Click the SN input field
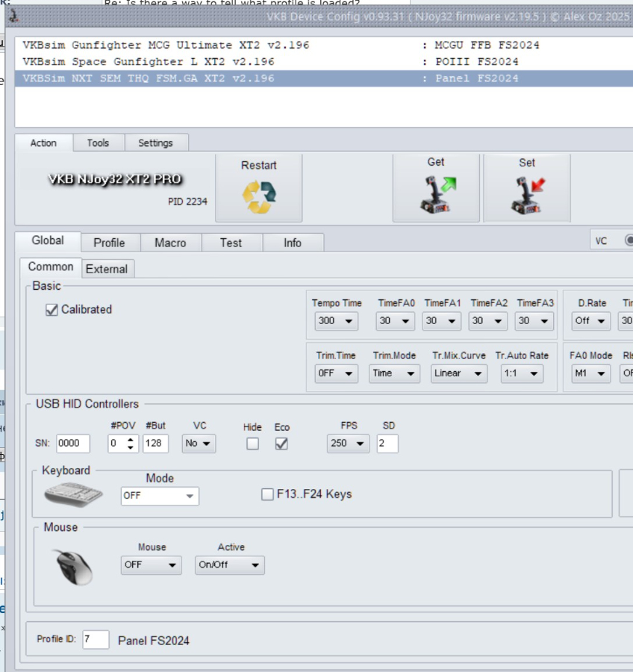This screenshot has width=633, height=672. coord(73,444)
